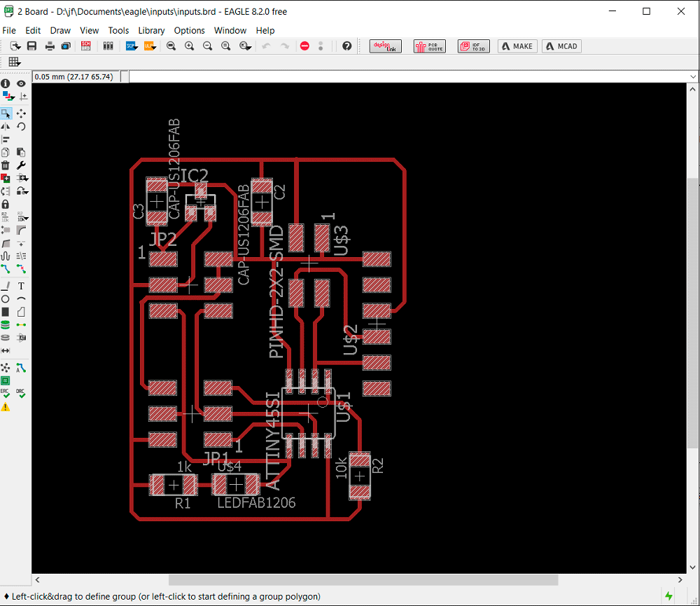The width and height of the screenshot is (700, 606).
Task: Zoom to fit the board
Action: 171,46
